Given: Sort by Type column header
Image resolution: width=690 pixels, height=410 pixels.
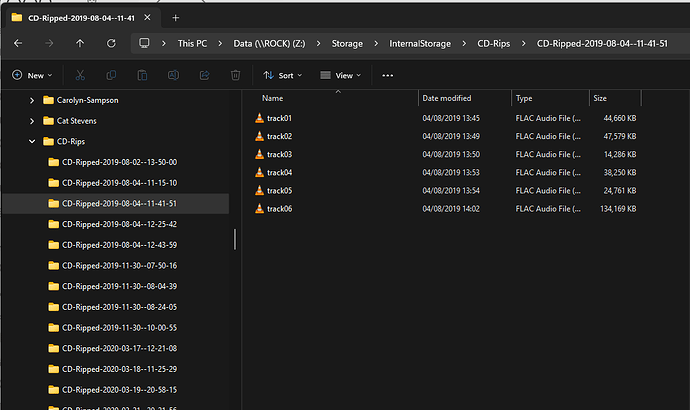Looking at the screenshot, I should tap(524, 98).
